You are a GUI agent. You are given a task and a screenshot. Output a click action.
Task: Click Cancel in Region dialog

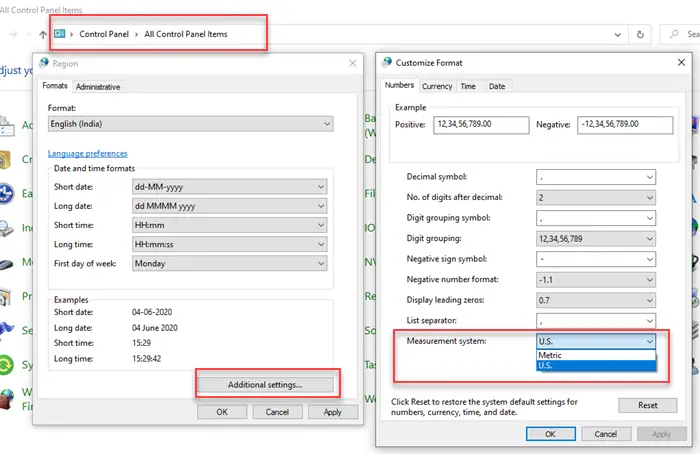(277, 412)
